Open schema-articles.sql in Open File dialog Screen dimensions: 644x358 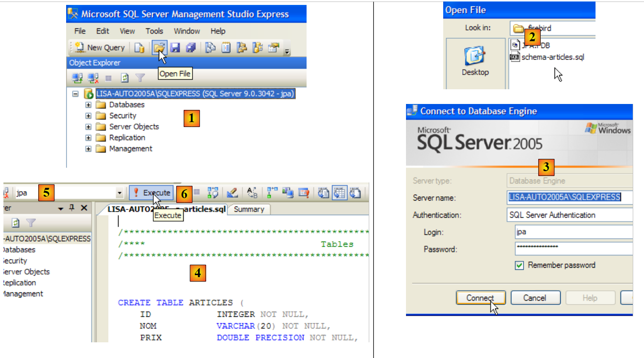pos(552,57)
